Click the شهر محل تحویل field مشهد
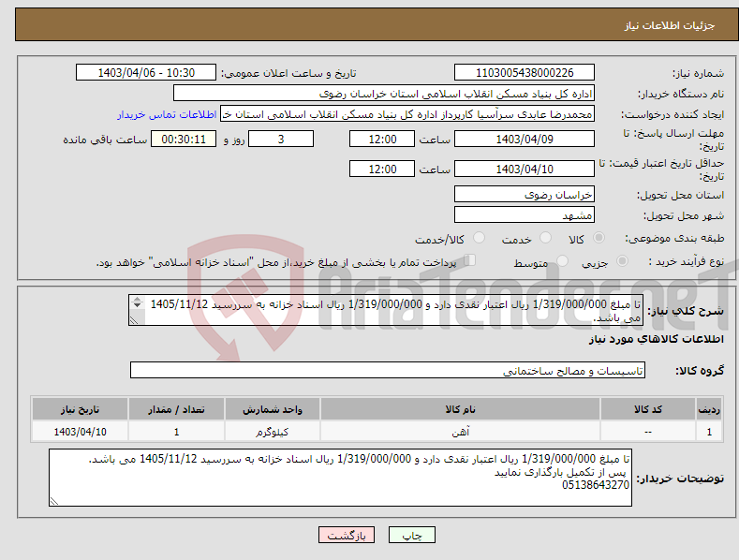 click(525, 215)
